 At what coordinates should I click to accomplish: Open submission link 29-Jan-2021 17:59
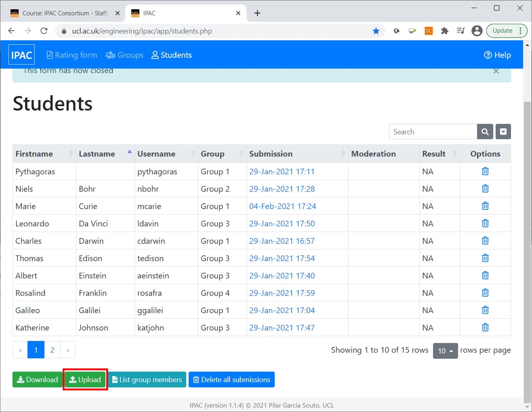click(282, 293)
